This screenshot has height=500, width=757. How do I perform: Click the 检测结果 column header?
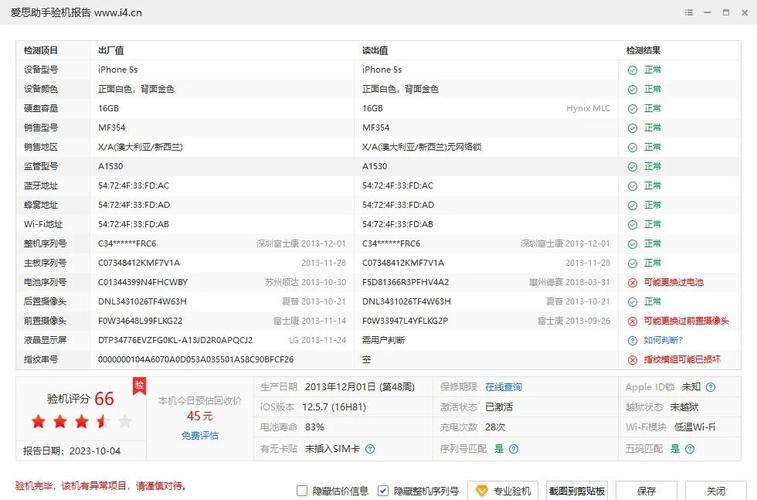click(643, 50)
